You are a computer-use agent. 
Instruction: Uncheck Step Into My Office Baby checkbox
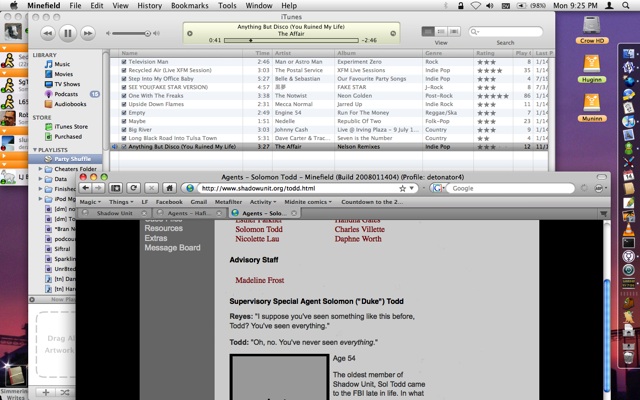coord(124,79)
